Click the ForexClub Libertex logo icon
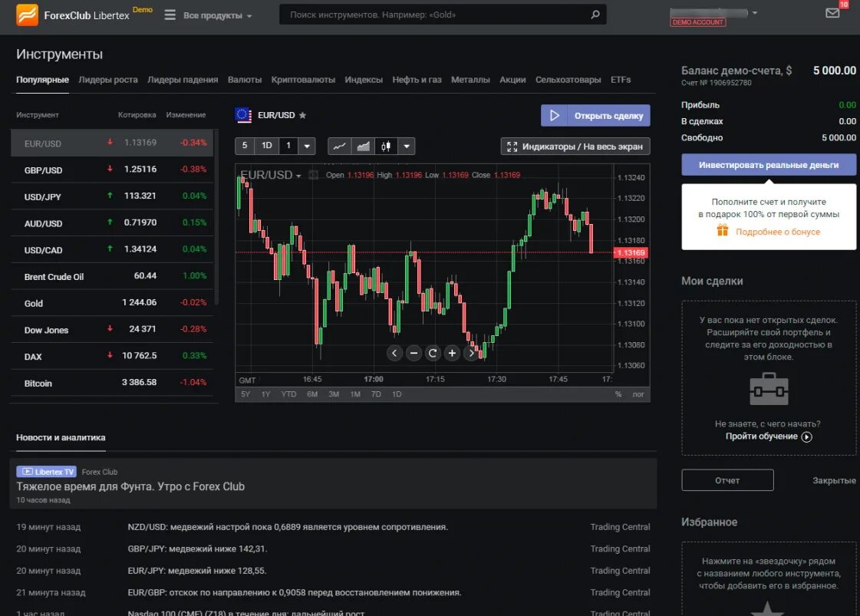 27,15
